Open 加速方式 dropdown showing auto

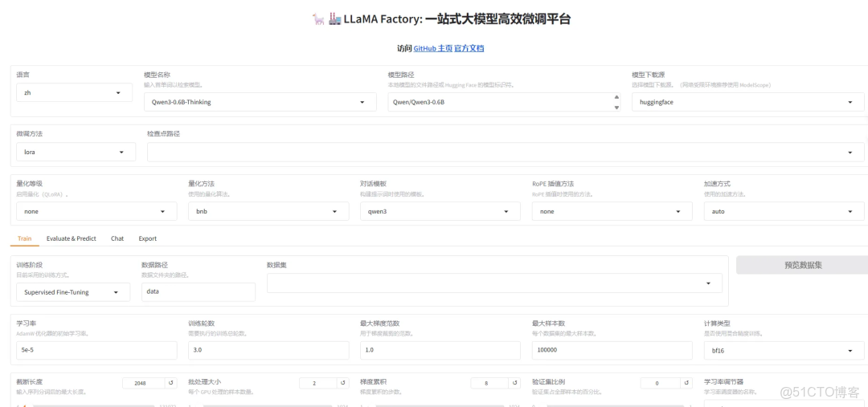click(784, 211)
